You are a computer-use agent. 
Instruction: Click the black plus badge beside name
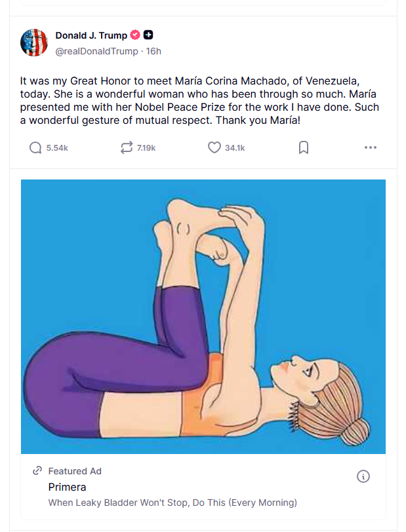[x=148, y=35]
